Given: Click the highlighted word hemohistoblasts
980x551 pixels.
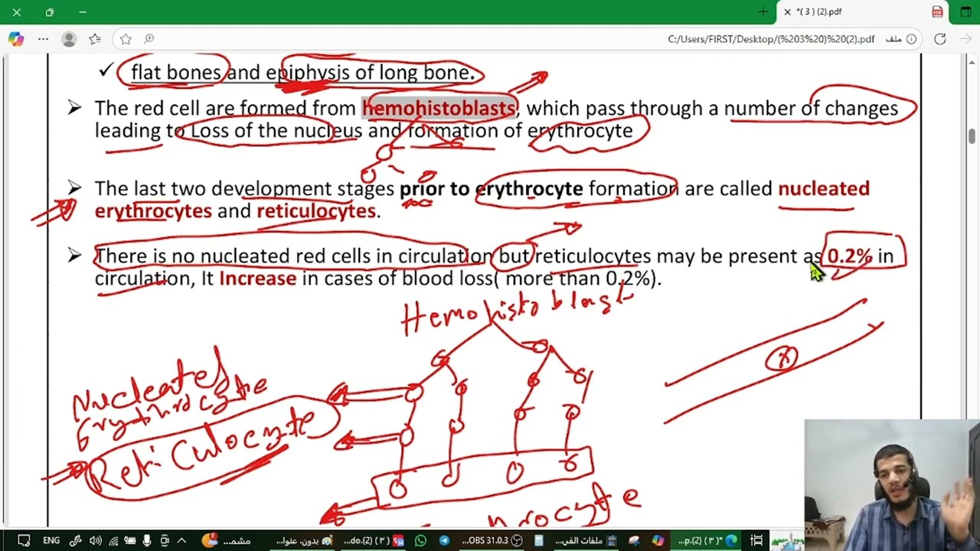Looking at the screenshot, I should click(x=439, y=109).
